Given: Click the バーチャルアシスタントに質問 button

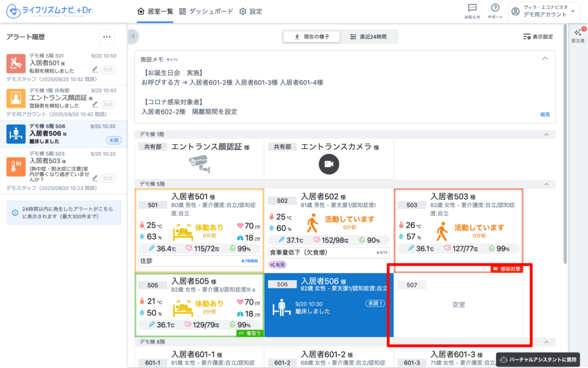Looking at the screenshot, I should point(537,359).
